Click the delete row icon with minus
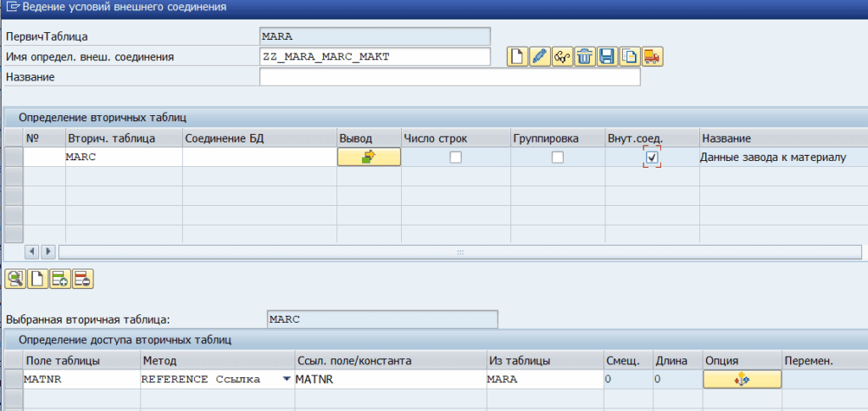 (82, 279)
